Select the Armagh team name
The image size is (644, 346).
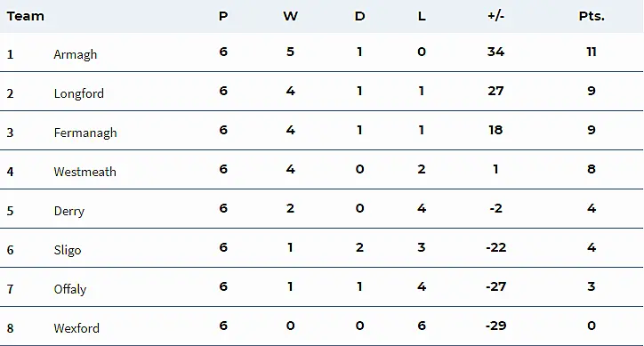point(75,54)
